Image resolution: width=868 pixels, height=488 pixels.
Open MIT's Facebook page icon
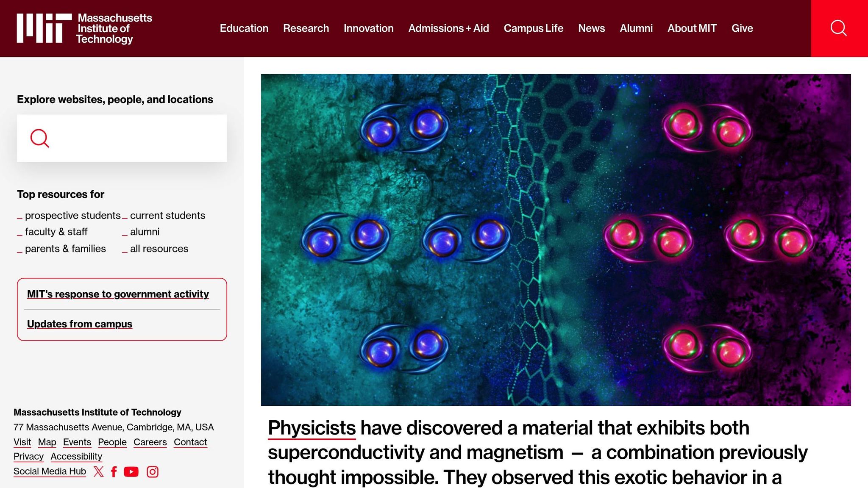[114, 471]
